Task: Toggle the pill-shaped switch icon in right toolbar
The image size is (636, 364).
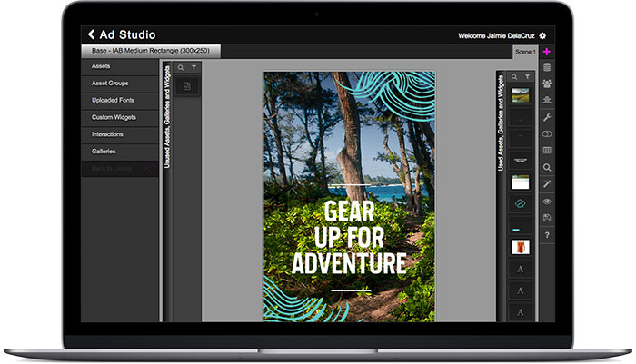Action: click(547, 134)
